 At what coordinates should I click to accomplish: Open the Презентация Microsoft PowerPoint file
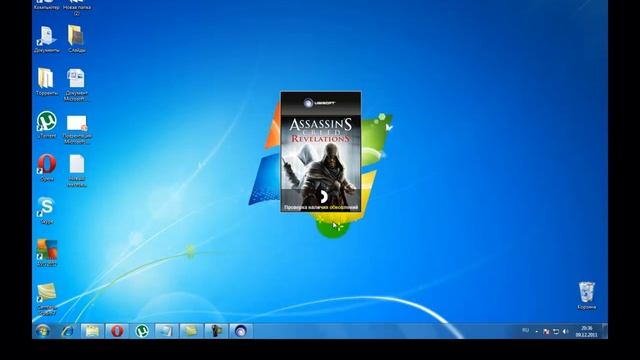[77, 130]
